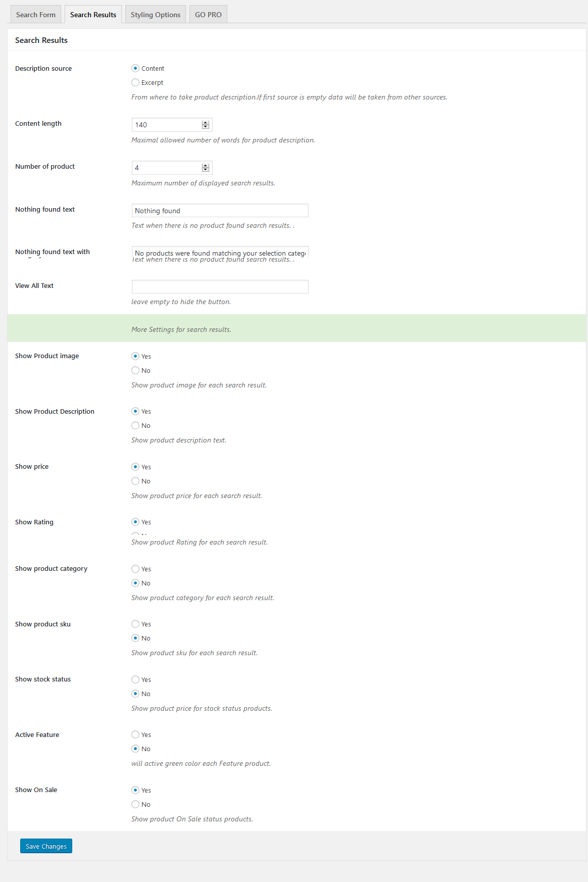Open the GO PRO tab
This screenshot has height=882, width=588.
[x=208, y=15]
